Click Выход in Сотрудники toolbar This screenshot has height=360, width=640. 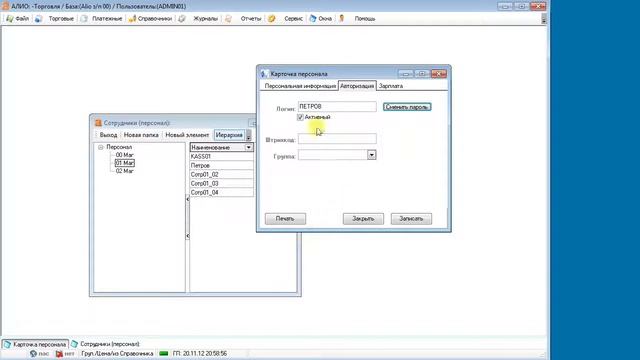tap(108, 135)
